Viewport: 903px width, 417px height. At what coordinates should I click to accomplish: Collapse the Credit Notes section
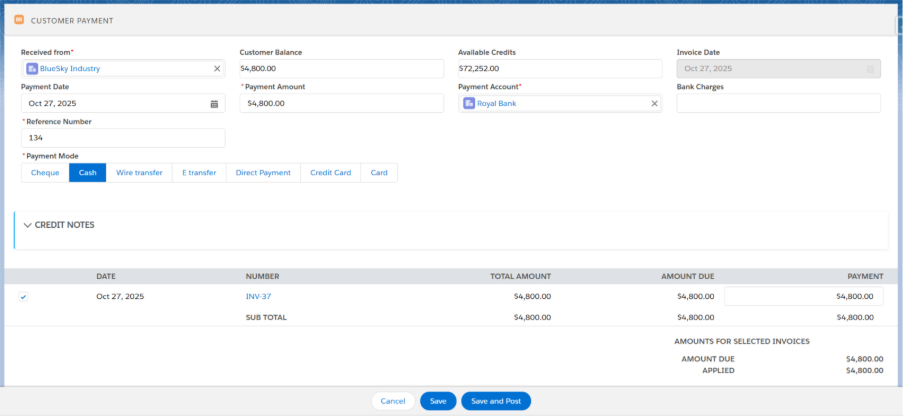[28, 226]
